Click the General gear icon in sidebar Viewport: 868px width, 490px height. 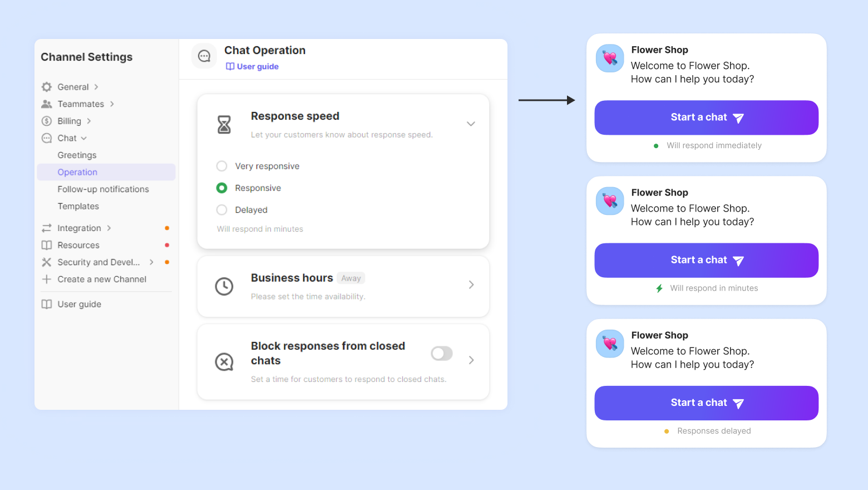(x=47, y=87)
